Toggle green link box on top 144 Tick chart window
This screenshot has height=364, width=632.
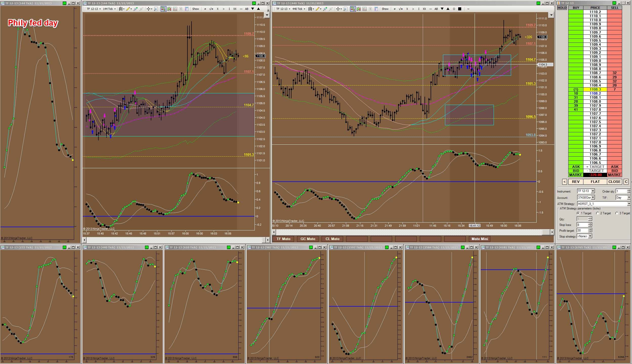[254, 3]
